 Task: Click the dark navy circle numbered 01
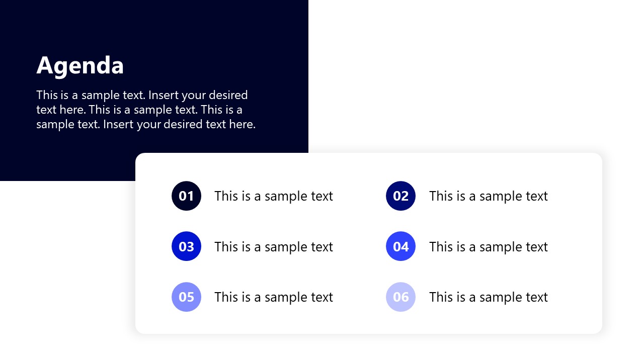click(x=186, y=196)
